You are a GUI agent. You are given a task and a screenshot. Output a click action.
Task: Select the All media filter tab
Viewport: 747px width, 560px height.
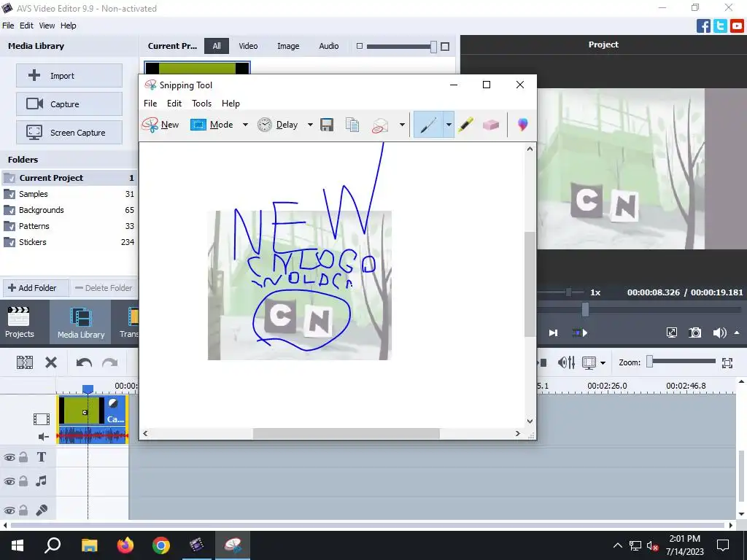point(217,46)
